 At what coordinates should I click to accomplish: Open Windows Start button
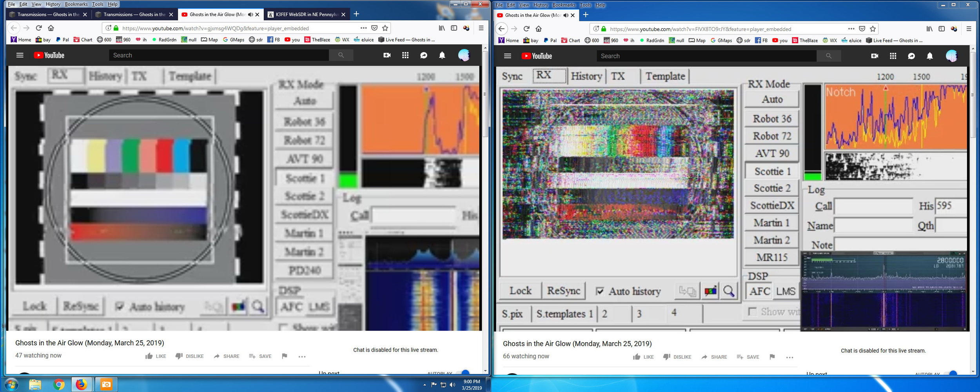pyautogui.click(x=11, y=385)
